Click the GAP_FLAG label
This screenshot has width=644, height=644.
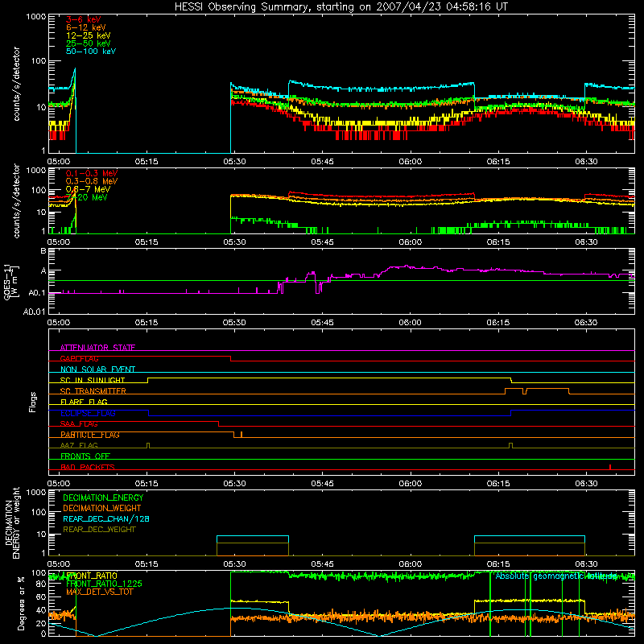point(79,358)
